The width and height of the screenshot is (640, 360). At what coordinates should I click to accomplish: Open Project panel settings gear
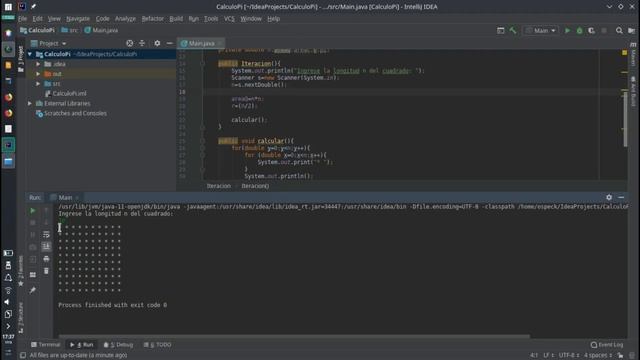pos(157,43)
